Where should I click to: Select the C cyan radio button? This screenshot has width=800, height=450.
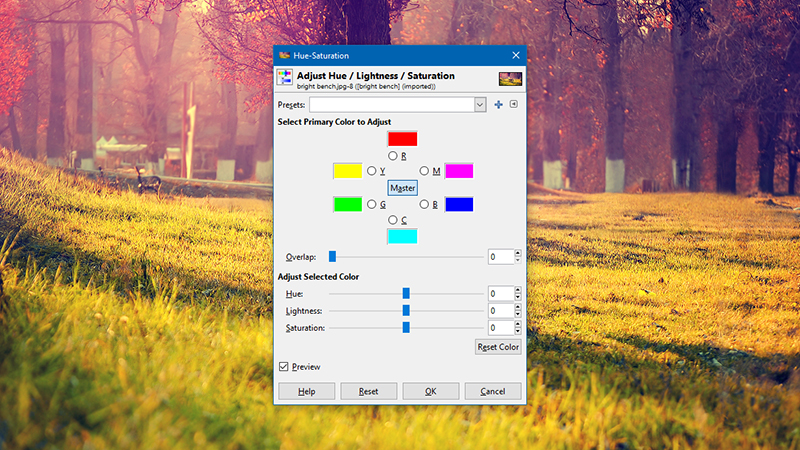[392, 220]
